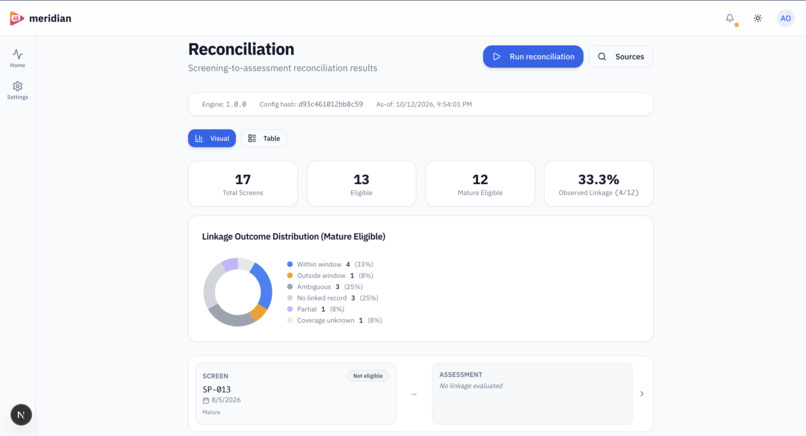Open the Sources button
This screenshot has height=436, width=806.
[x=620, y=57]
